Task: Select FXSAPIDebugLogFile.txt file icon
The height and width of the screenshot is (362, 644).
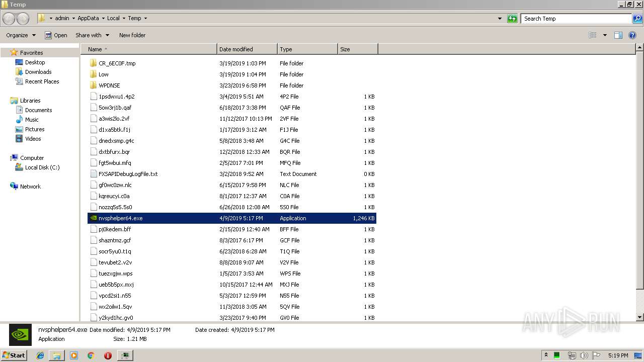Action: coord(93,174)
